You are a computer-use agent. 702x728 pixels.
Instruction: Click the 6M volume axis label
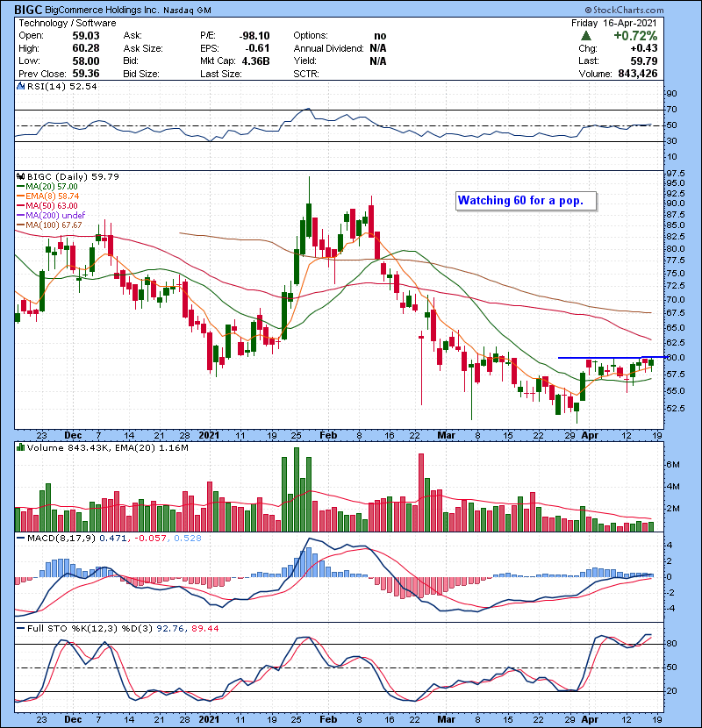[x=673, y=465]
